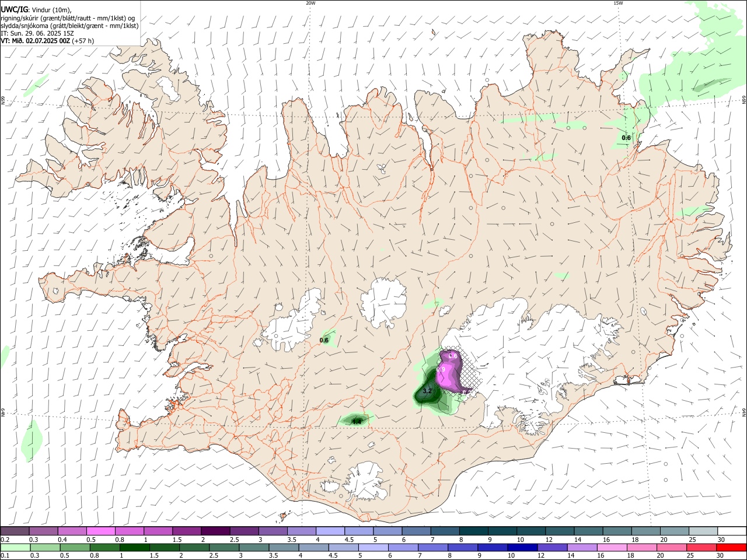Image resolution: width=747 pixels, height=560 pixels.
Task: Select the dark teal swatch at 8 in upper legend
Action: 473,531
